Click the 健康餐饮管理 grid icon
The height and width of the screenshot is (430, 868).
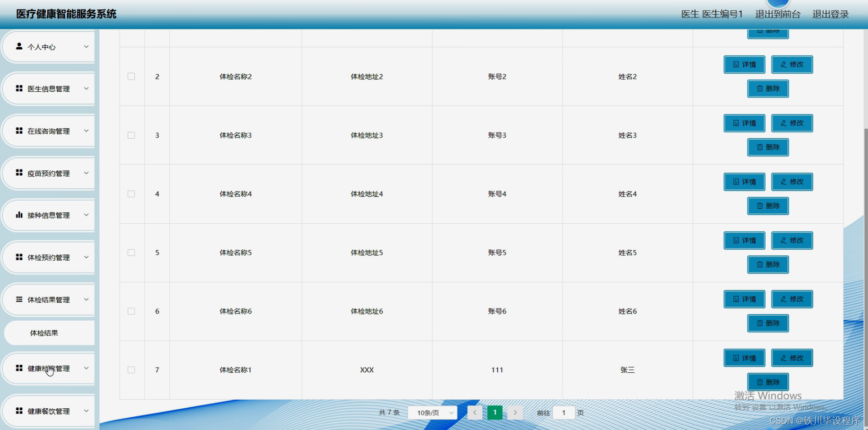tap(19, 411)
